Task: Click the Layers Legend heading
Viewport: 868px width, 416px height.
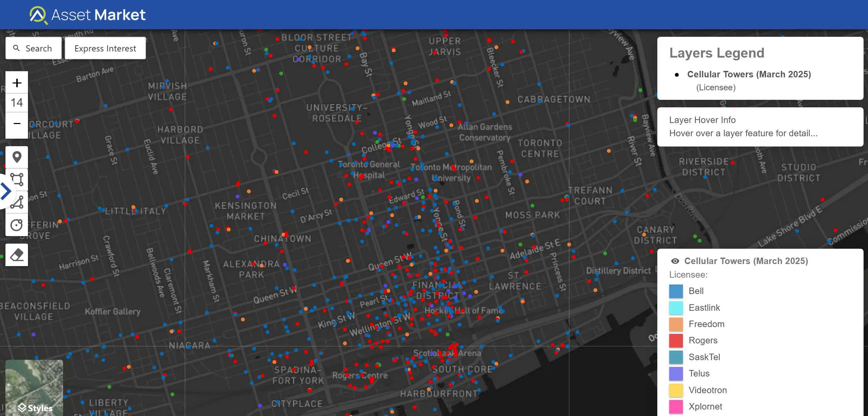Action: coord(717,53)
